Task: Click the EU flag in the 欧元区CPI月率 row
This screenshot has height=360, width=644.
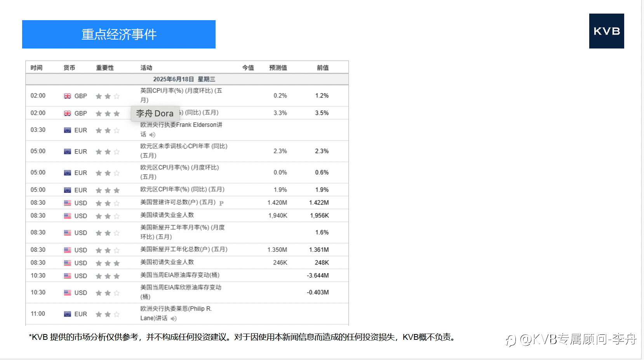Action: [68, 173]
